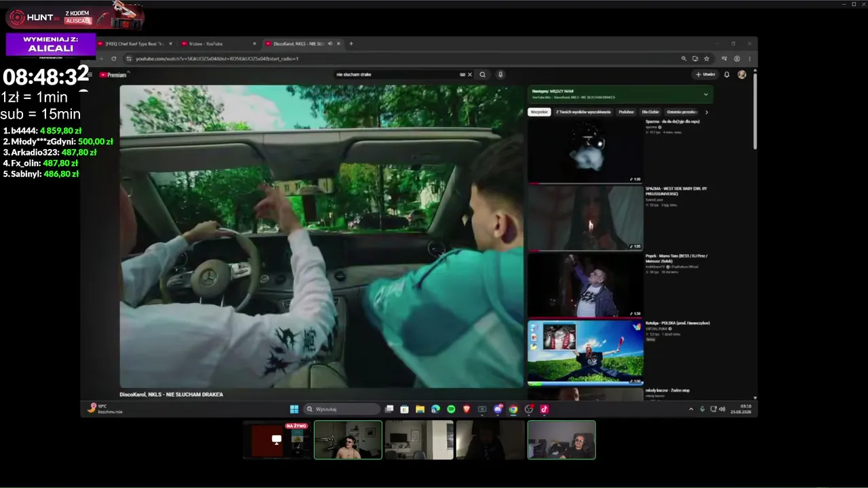Open the 'młody kaczor - Żaden stop' title
The width and height of the screenshot is (868, 488).
point(667,390)
